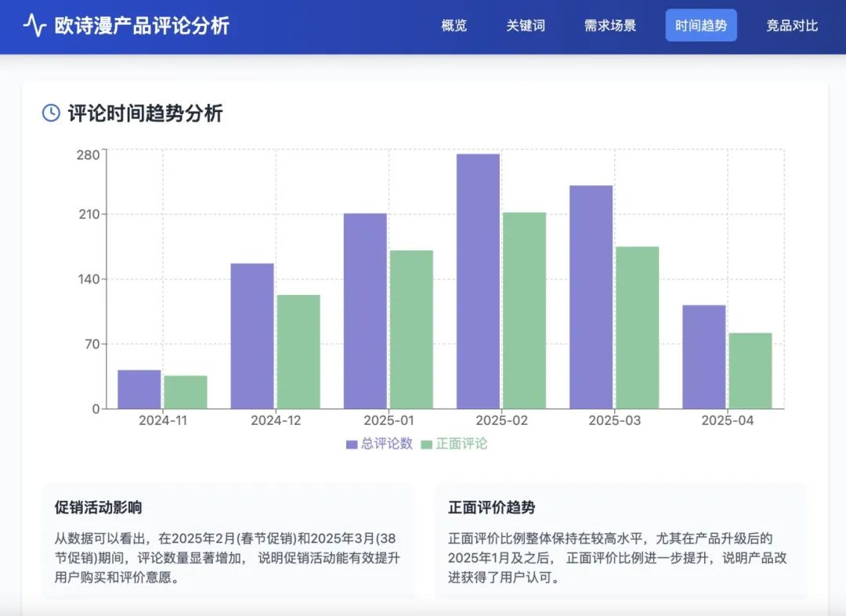846x616 pixels.
Task: Open the 竞品对比 tab
Action: [x=792, y=25]
